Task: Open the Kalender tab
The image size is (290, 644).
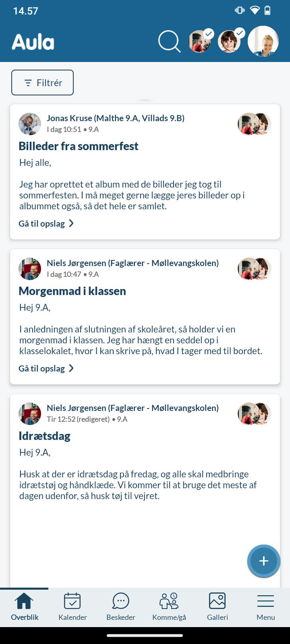Action: (x=72, y=607)
